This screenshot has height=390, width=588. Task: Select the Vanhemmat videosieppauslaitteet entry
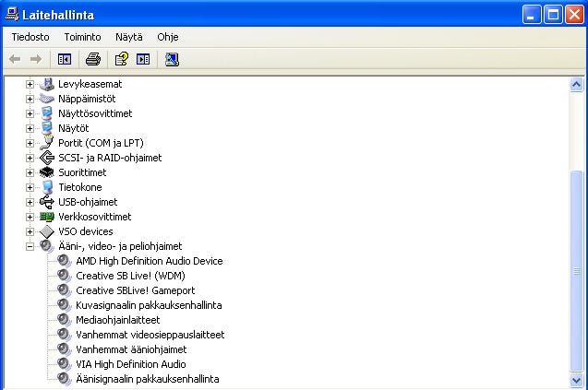(150, 335)
